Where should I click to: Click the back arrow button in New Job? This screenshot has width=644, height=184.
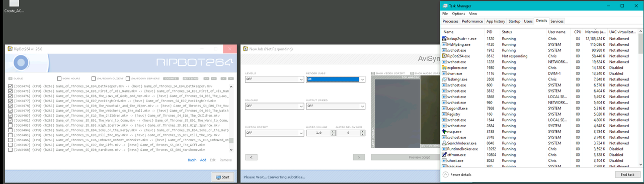(251, 157)
